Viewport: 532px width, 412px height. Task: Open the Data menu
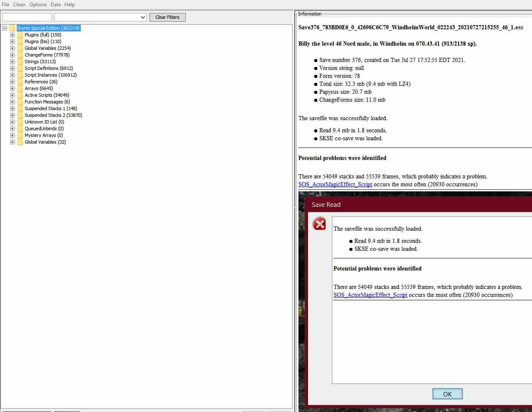point(56,5)
